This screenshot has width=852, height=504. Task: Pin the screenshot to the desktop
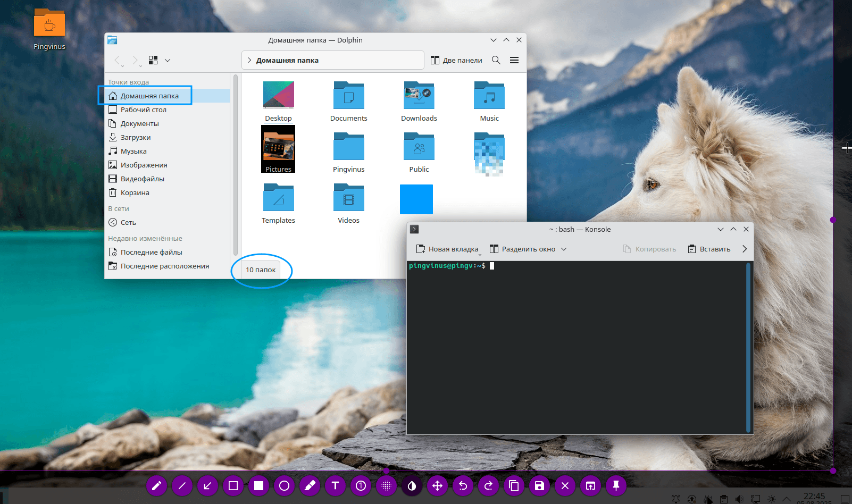[616, 485]
